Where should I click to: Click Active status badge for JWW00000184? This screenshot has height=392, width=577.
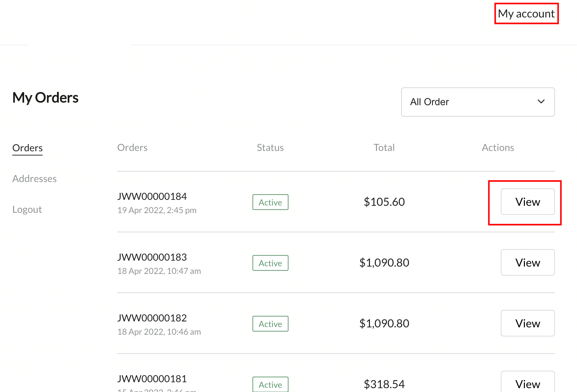click(x=270, y=202)
